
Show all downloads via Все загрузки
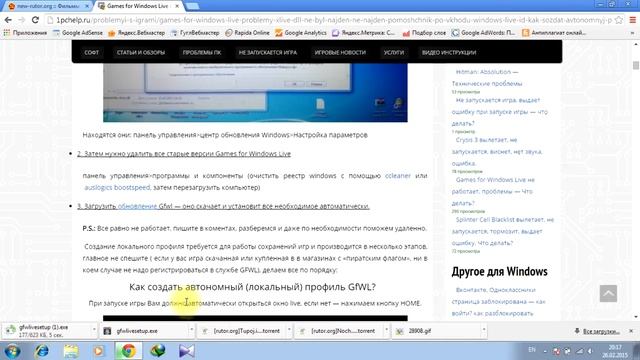tap(597, 331)
